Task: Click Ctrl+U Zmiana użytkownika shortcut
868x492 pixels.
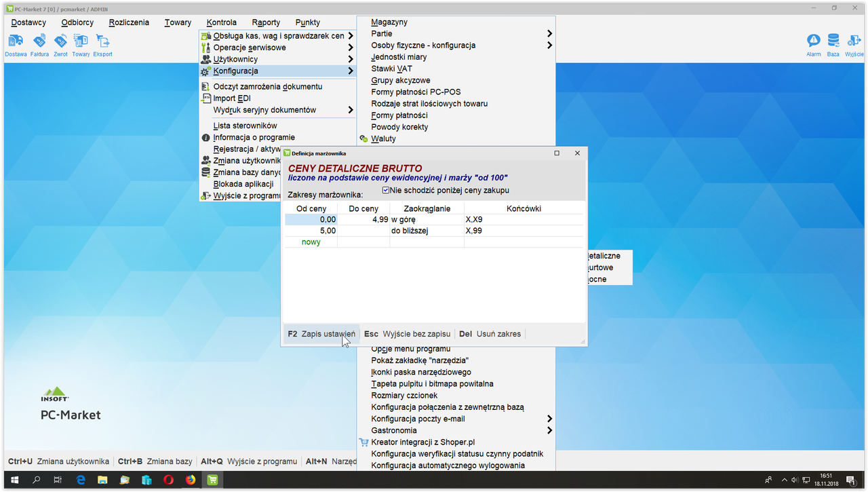Action: click(58, 461)
